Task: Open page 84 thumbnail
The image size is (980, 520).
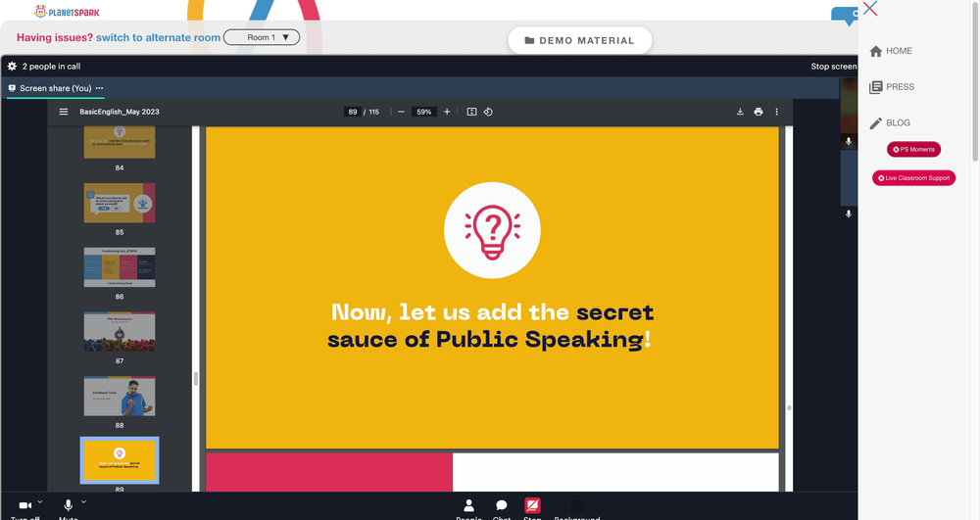Action: (x=120, y=142)
